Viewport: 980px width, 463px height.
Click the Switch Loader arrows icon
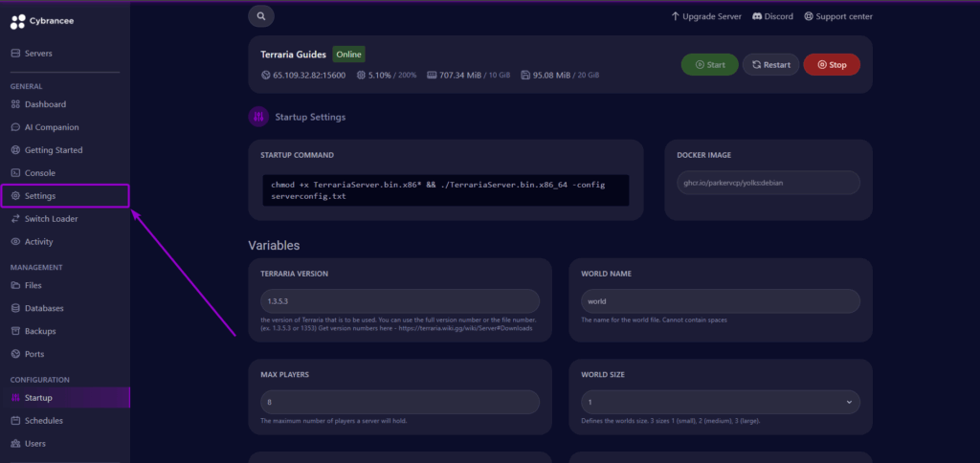click(15, 219)
